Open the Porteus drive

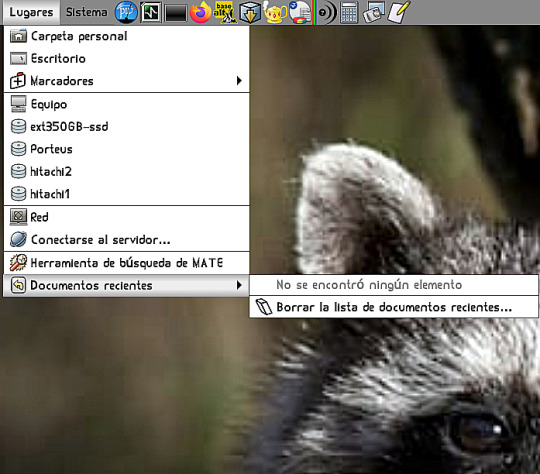pos(126,149)
